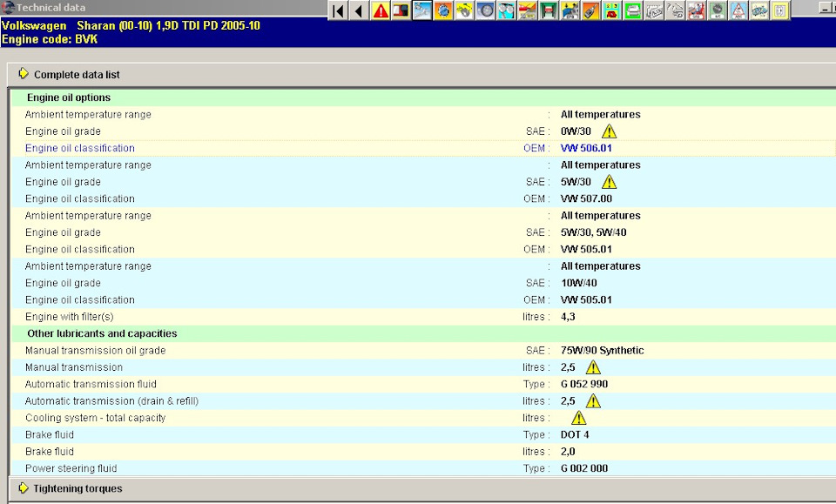836x504 pixels.
Task: Click the Technical data window title
Action: [x=51, y=8]
